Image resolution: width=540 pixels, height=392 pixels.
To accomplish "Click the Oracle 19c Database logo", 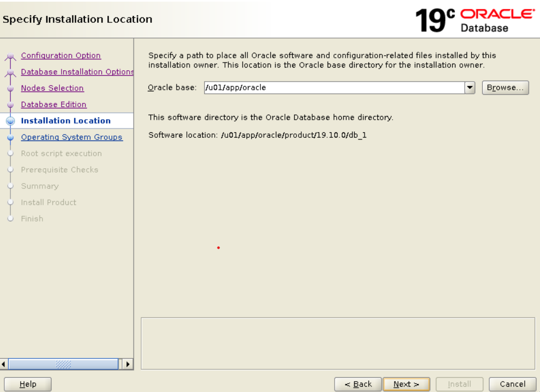I will [475, 20].
